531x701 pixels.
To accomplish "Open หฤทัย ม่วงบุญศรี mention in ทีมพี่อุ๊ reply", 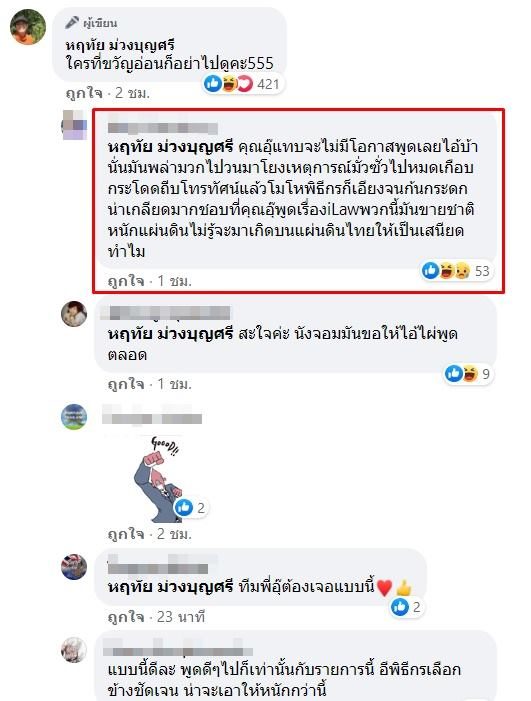I will click(x=171, y=586).
